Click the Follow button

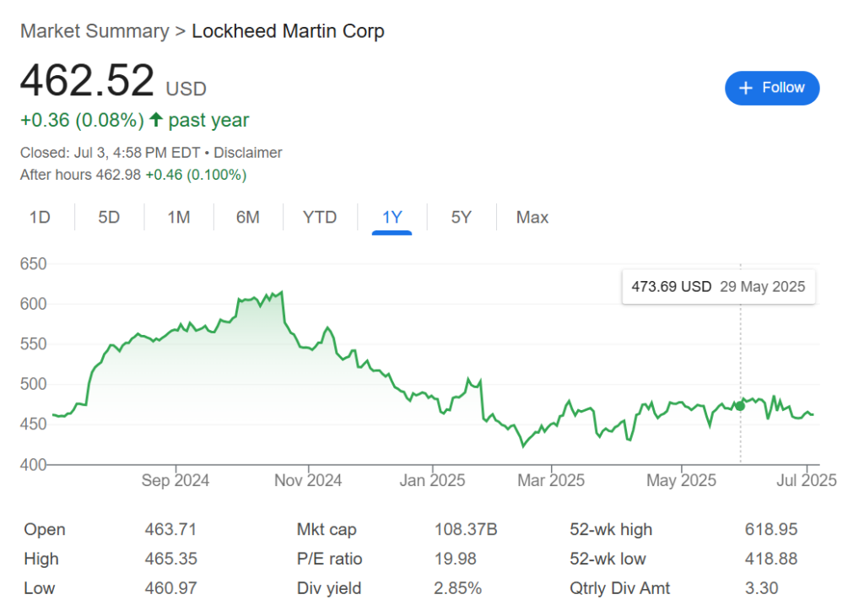771,88
